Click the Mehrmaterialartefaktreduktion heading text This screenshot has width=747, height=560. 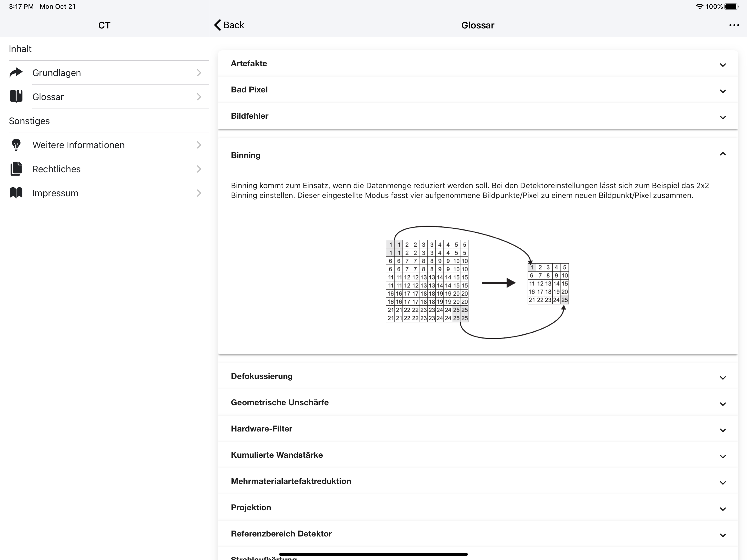coord(291,481)
